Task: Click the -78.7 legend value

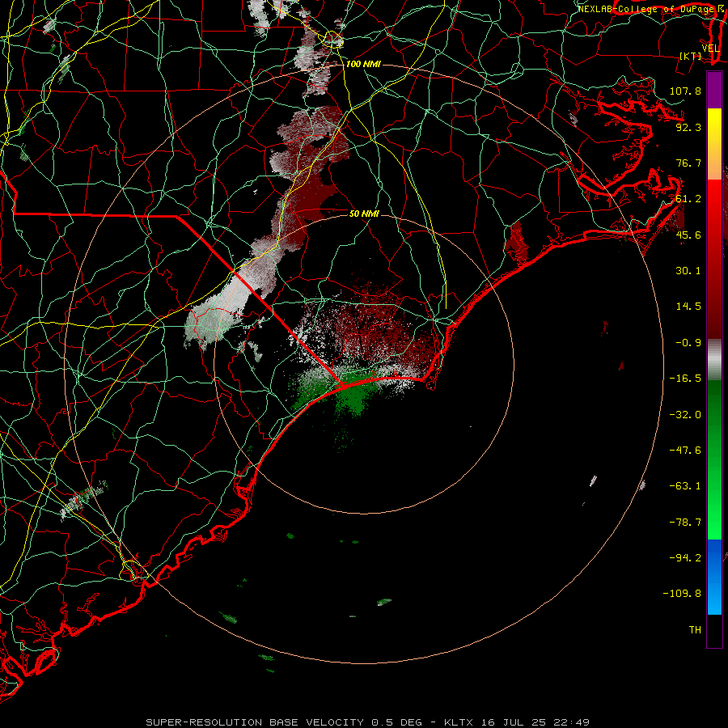Action: click(x=685, y=523)
